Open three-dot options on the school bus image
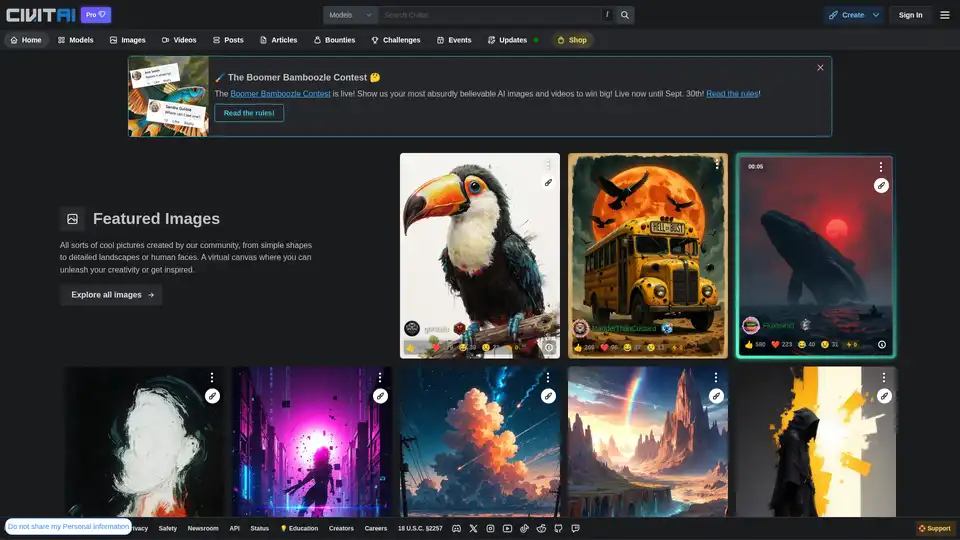The image size is (960, 540). tap(716, 165)
